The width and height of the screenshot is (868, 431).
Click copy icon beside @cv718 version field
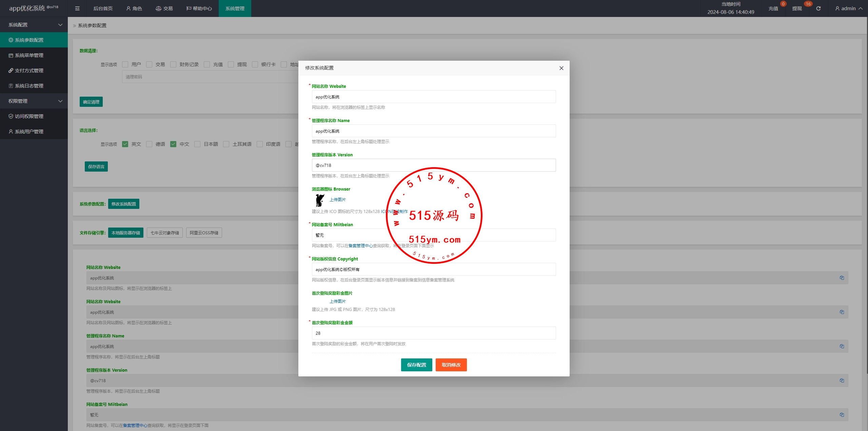[842, 380]
